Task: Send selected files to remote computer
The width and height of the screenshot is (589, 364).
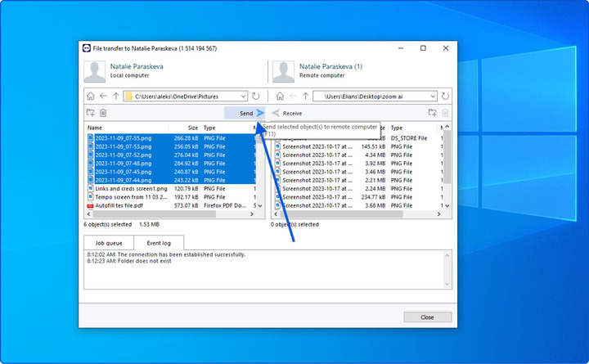Action: (x=245, y=113)
